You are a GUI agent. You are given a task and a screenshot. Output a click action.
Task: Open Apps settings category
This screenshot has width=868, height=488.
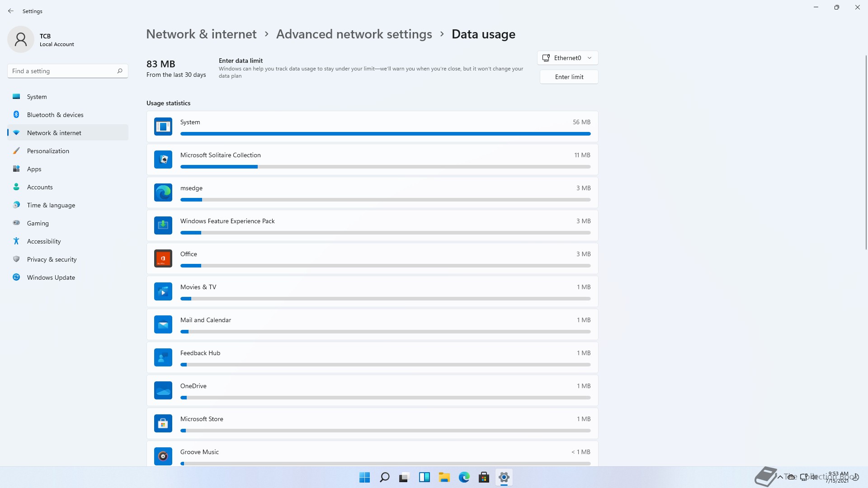pos(68,169)
